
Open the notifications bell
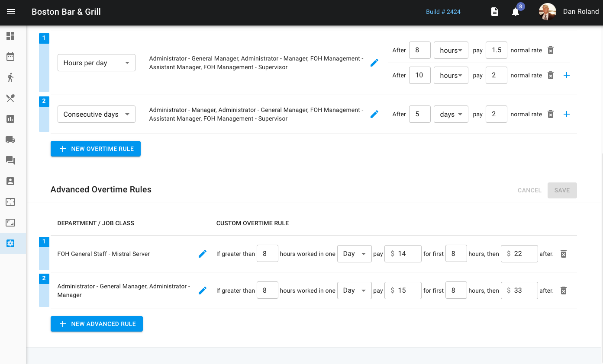(x=515, y=12)
